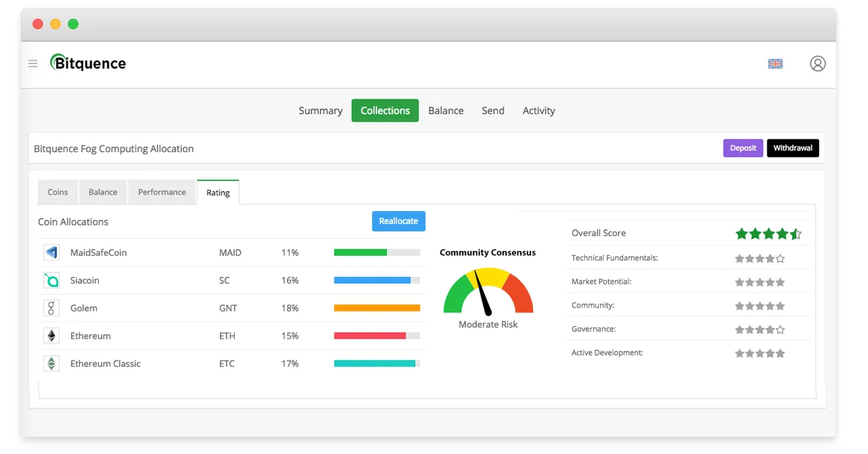This screenshot has width=868, height=454.
Task: Click the GNT ticker symbol
Action: click(228, 308)
